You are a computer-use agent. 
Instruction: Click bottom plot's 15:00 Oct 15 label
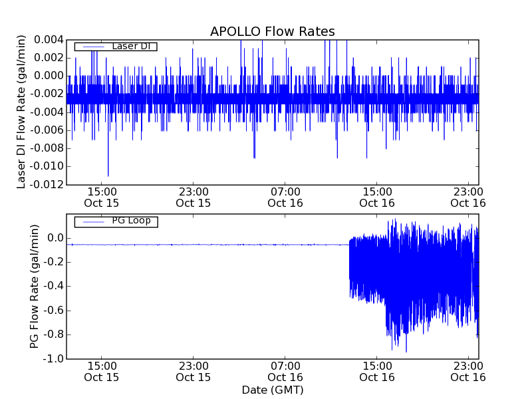[x=102, y=372]
